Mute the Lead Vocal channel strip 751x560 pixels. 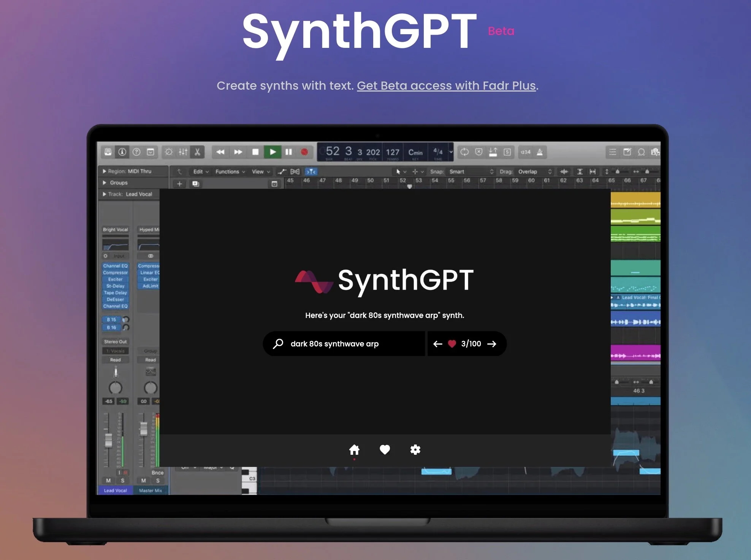(x=108, y=481)
